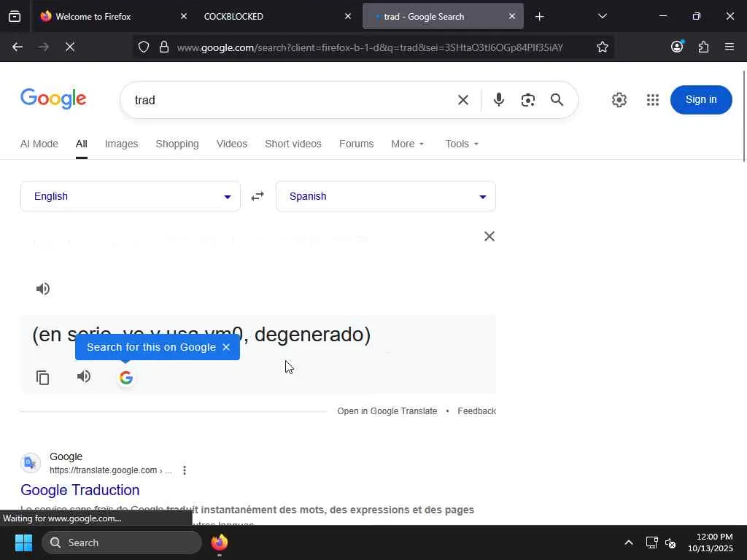Swap the English and Spanish languages
Screen dimensions: 747x560
click(258, 196)
